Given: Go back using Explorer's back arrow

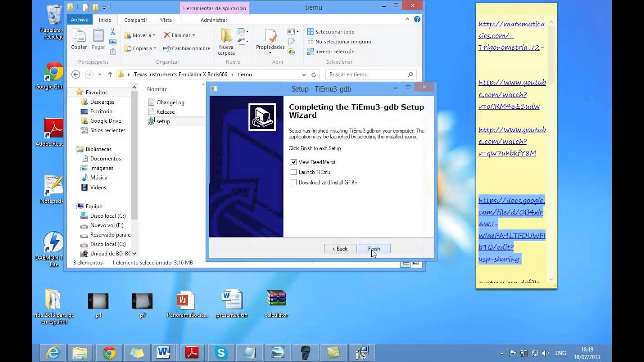Looking at the screenshot, I should (76, 74).
